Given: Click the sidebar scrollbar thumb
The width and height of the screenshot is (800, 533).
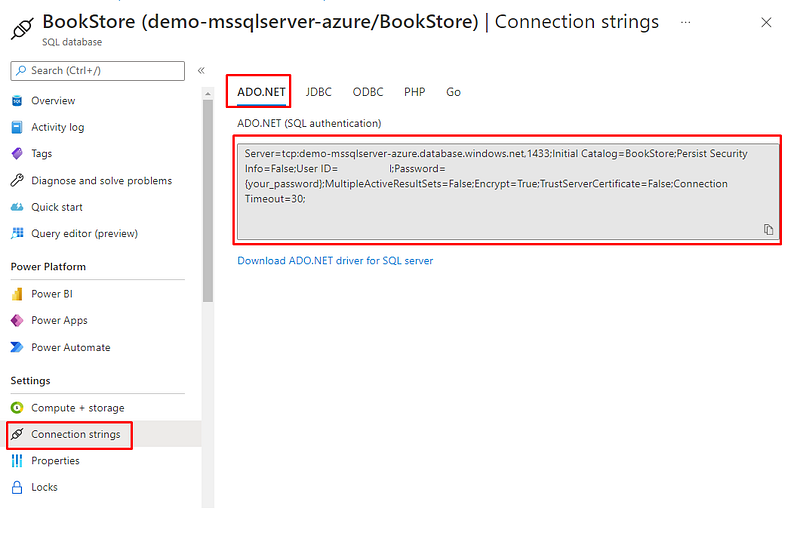Looking at the screenshot, I should tap(208, 201).
